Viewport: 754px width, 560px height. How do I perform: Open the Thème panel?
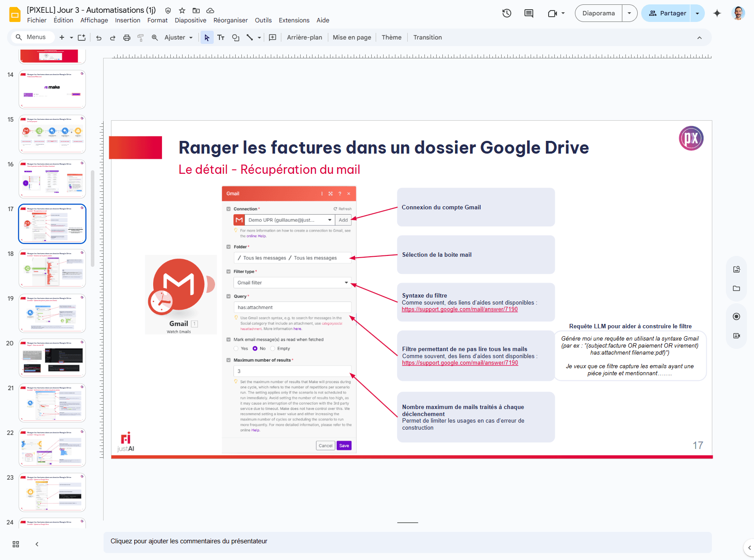pos(391,38)
